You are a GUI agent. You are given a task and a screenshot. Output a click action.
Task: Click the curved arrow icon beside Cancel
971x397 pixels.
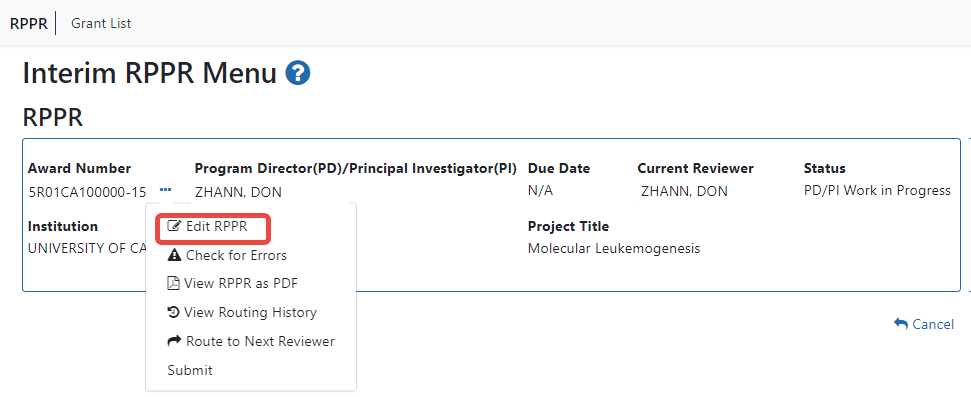tap(900, 323)
